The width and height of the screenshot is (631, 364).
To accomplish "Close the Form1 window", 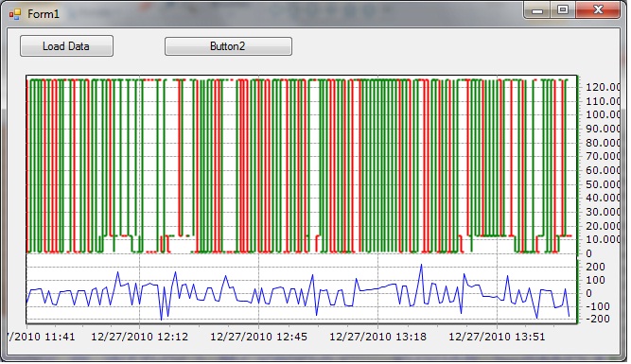I will [x=598, y=10].
